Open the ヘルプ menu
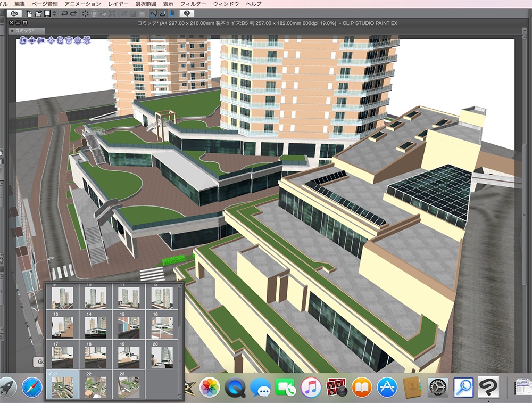Viewport: 532px width, 403px height. (253, 4)
